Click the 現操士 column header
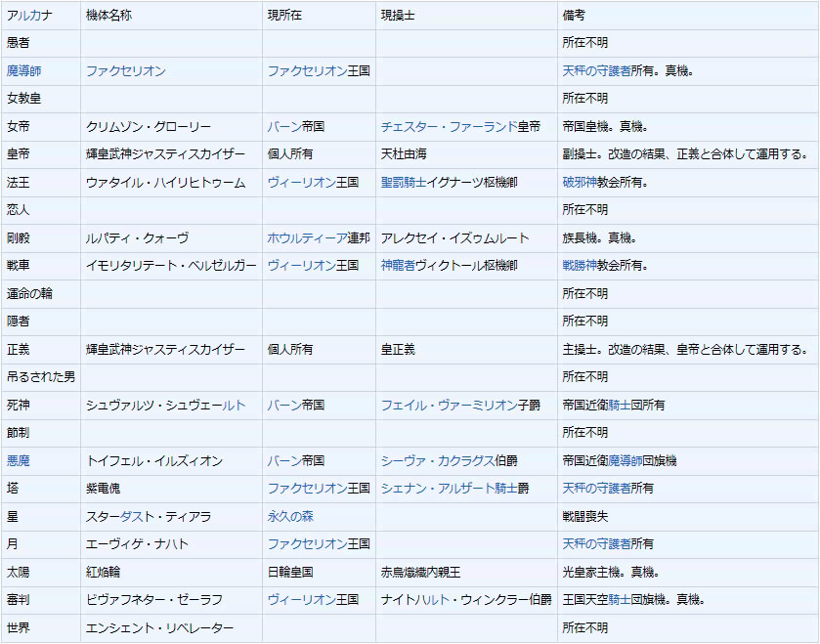The width and height of the screenshot is (820, 644). pyautogui.click(x=399, y=16)
